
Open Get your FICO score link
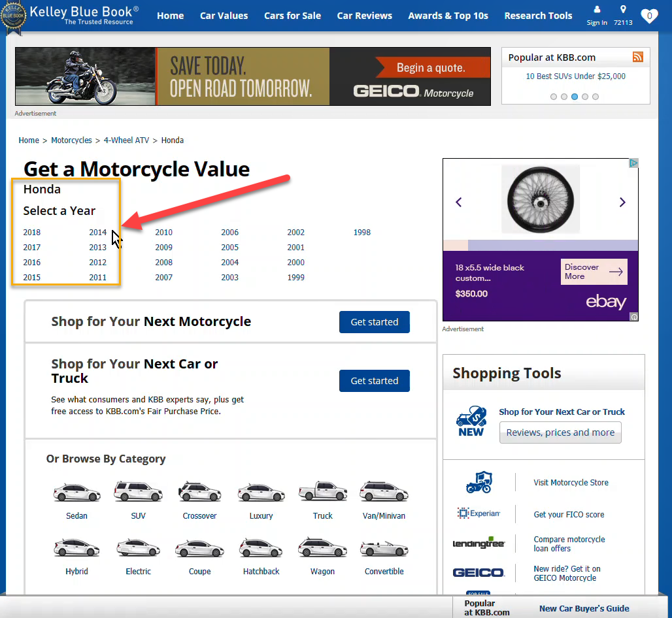click(x=569, y=514)
